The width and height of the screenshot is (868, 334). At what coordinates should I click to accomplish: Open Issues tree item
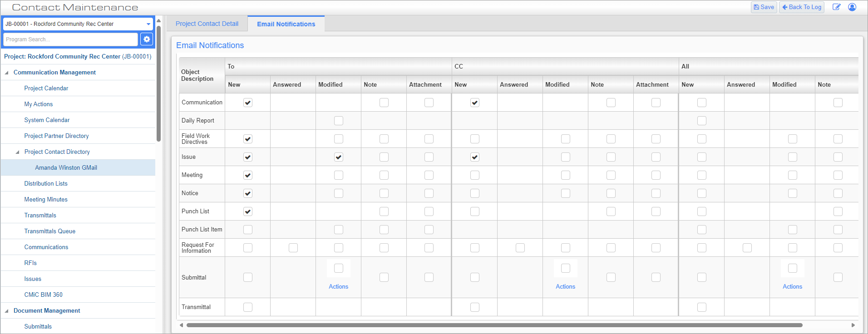[33, 279]
